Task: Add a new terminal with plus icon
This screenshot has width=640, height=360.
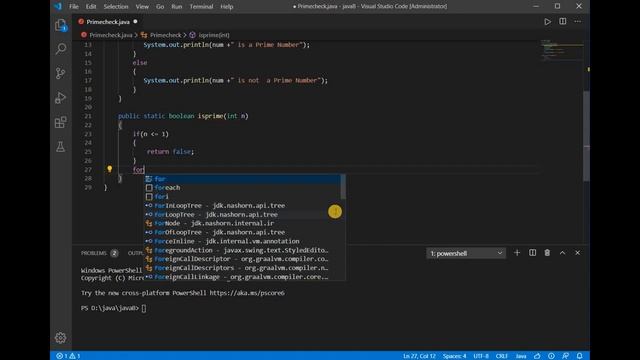Action: pos(517,253)
